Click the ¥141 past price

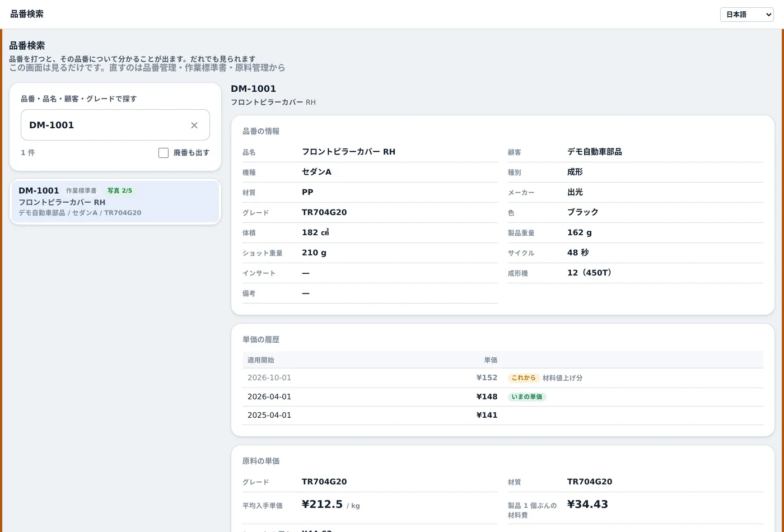(487, 416)
